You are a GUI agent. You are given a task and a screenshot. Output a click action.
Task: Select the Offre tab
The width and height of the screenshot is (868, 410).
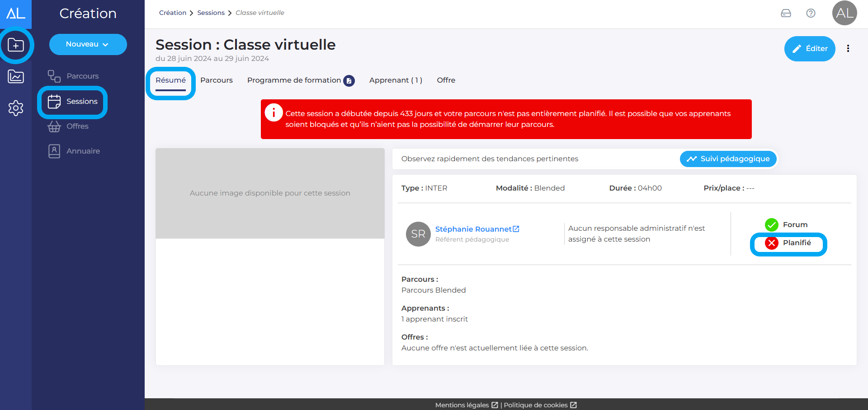(446, 80)
